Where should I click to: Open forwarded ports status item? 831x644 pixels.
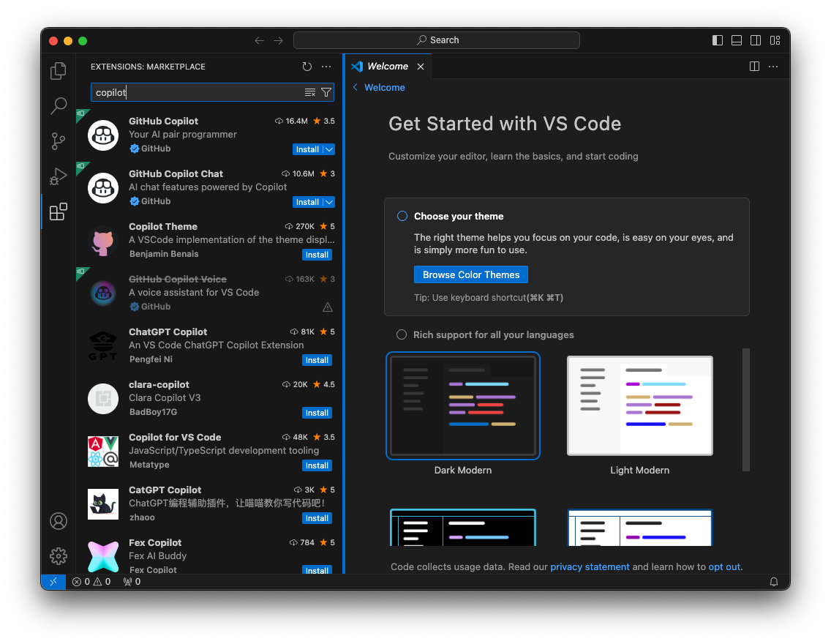click(132, 582)
